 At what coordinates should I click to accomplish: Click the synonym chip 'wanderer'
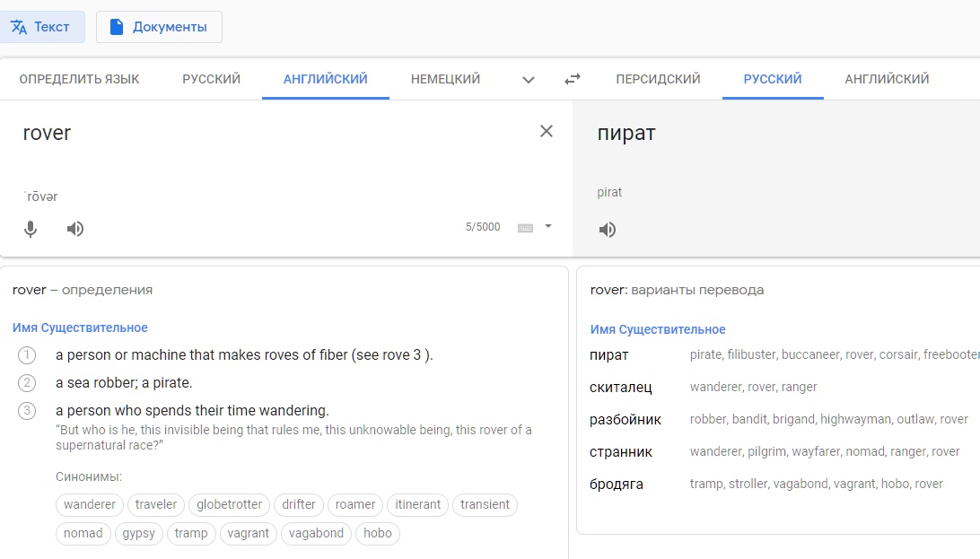(x=90, y=504)
